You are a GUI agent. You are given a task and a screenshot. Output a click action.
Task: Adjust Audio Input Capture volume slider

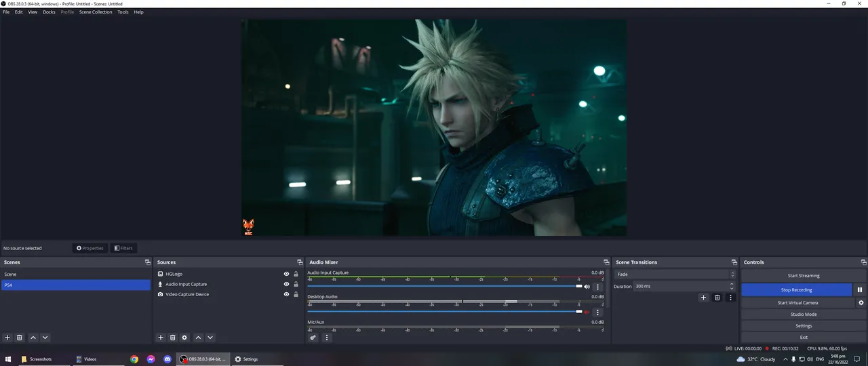pos(445,286)
